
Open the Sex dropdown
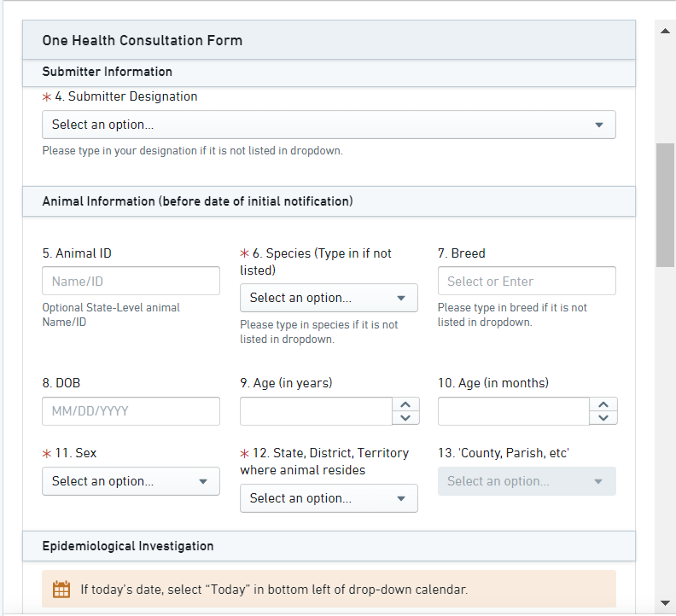(131, 481)
